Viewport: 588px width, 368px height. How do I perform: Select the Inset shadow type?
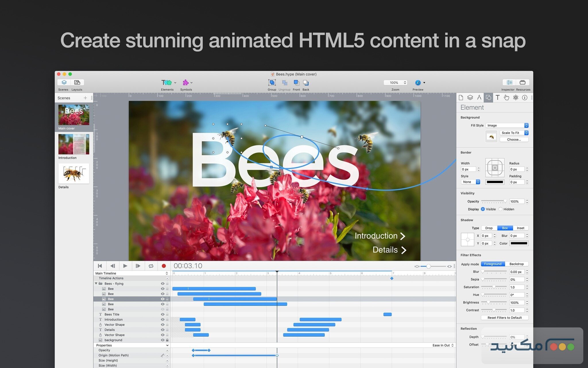520,228
